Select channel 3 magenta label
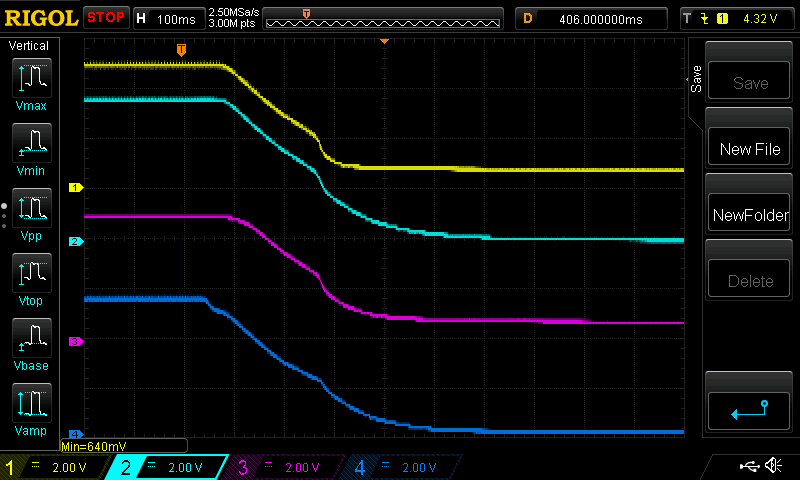 [285, 467]
